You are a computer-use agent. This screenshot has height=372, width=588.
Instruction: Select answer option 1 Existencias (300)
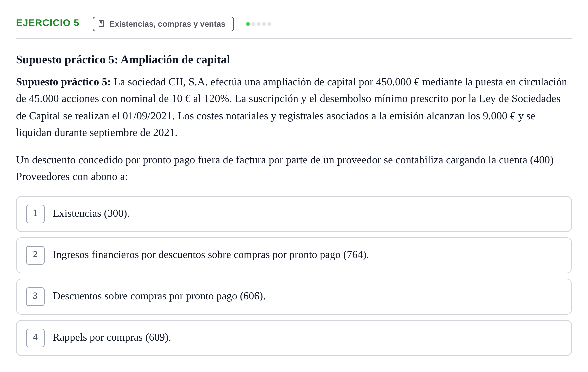pos(294,214)
